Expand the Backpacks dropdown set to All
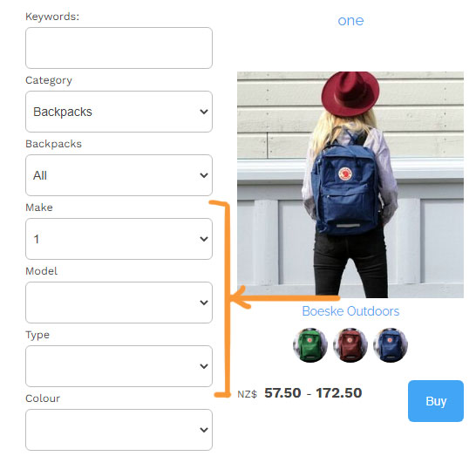This screenshot has height=456, width=476. click(x=119, y=175)
